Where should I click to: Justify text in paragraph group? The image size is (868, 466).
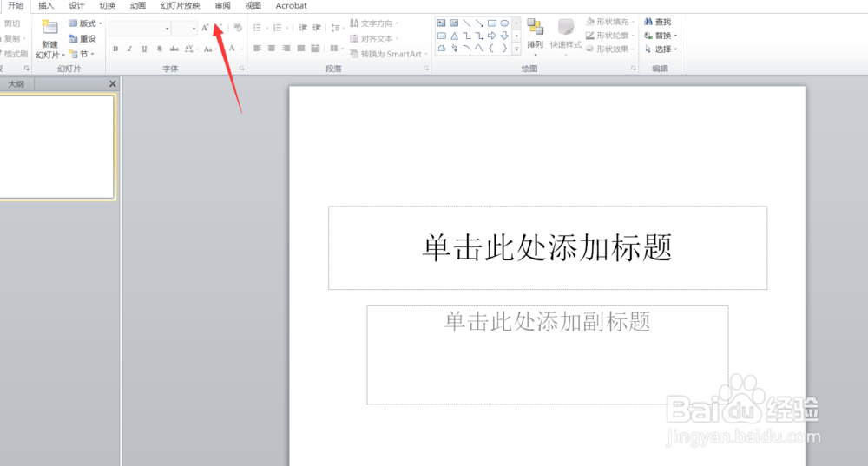tap(301, 49)
